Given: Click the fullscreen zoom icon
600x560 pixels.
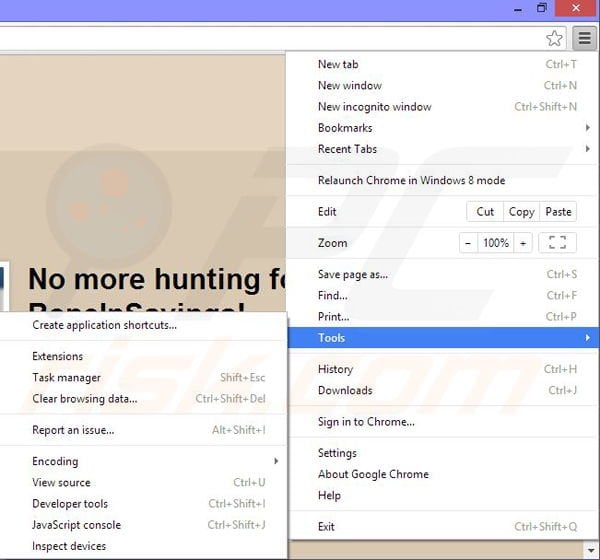Looking at the screenshot, I should point(557,243).
